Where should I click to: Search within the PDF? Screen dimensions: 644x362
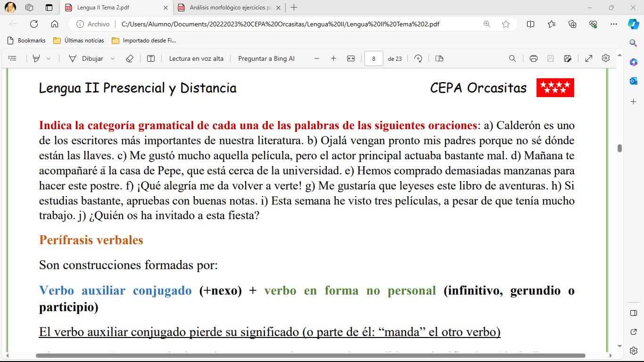tap(512, 58)
